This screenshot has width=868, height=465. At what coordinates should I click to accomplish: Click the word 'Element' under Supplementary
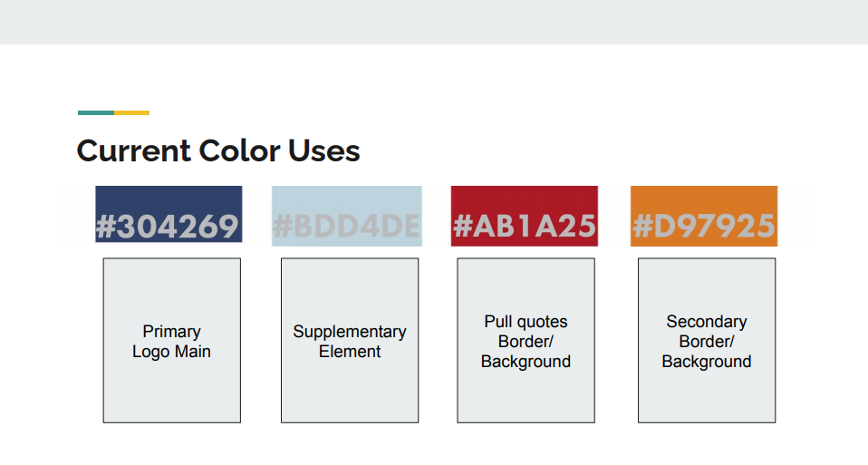[x=350, y=352]
